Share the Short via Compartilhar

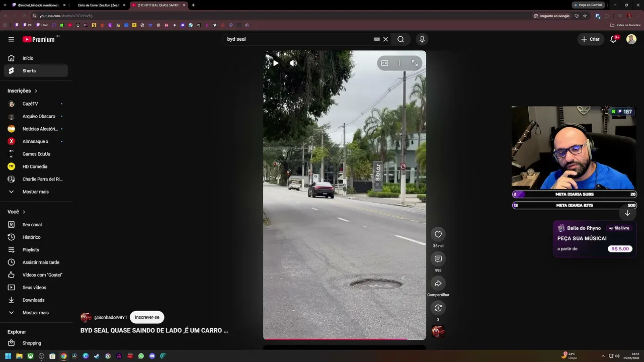coord(438,284)
